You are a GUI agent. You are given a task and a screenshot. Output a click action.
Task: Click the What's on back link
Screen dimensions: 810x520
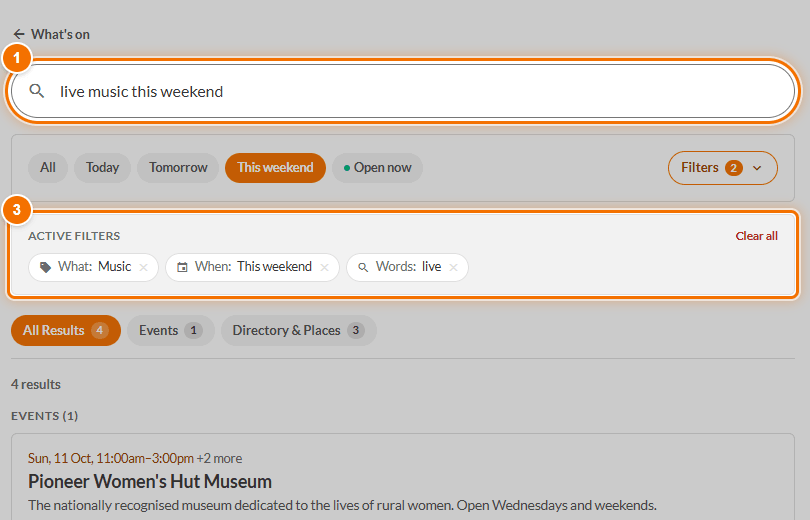[x=52, y=34]
